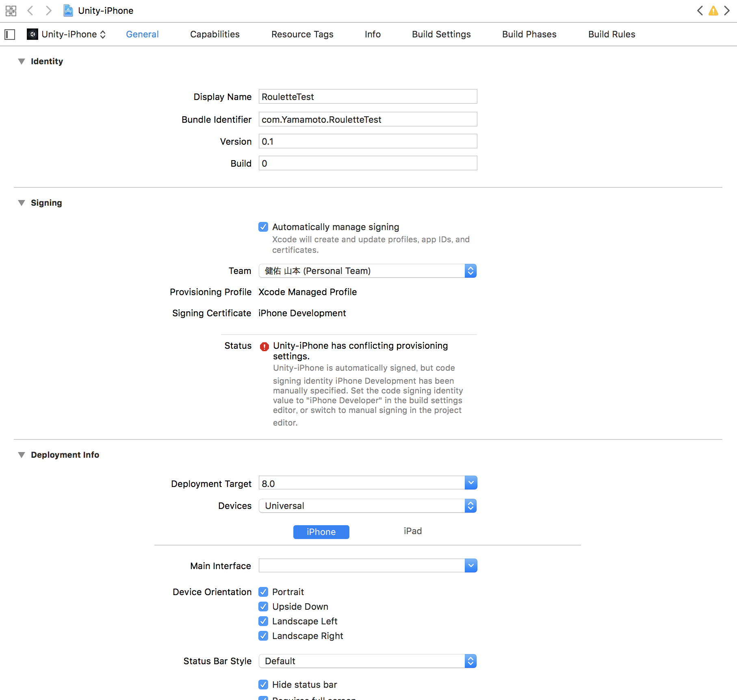Uncheck Automatically manage signing
This screenshot has width=737, height=700.
coord(263,227)
